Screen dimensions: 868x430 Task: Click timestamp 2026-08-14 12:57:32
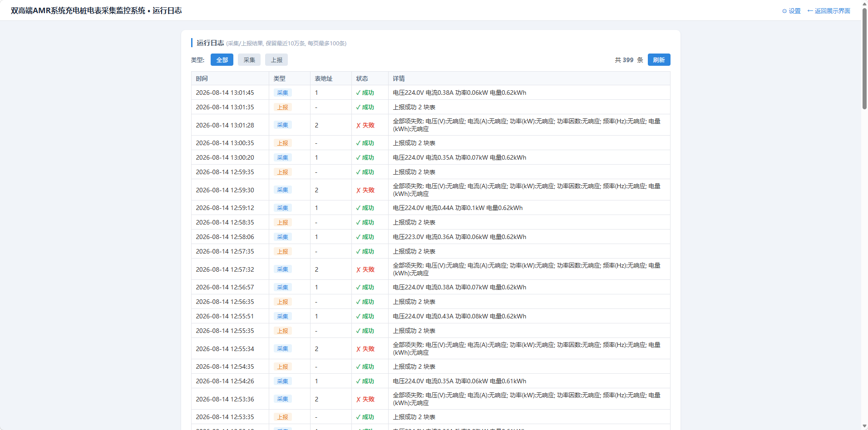(x=225, y=269)
